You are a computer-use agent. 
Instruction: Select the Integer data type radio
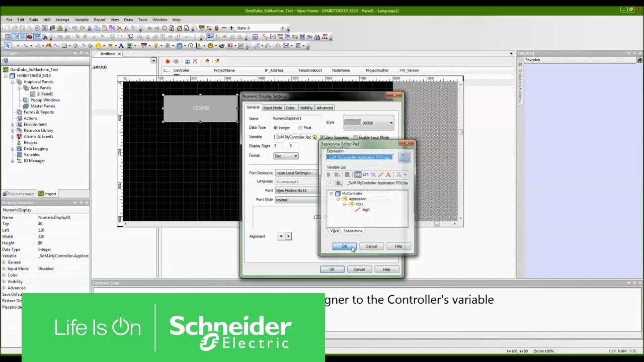276,128
